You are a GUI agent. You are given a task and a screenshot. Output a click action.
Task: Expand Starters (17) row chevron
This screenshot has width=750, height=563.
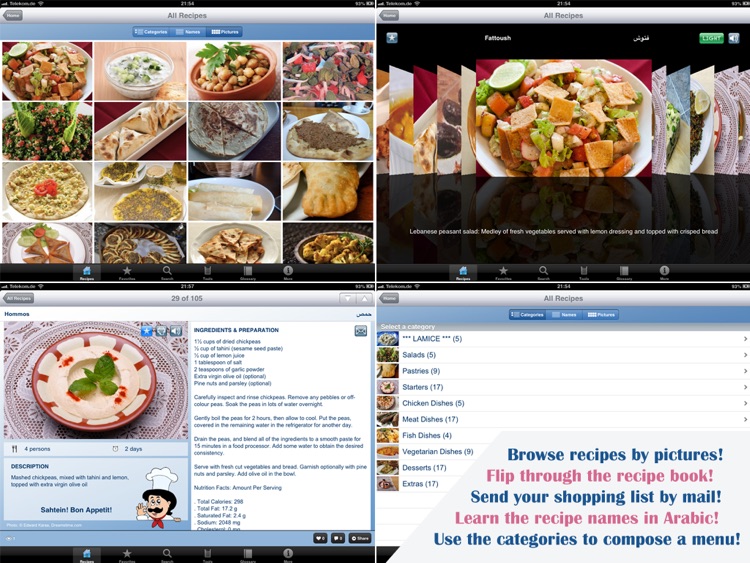tap(745, 387)
